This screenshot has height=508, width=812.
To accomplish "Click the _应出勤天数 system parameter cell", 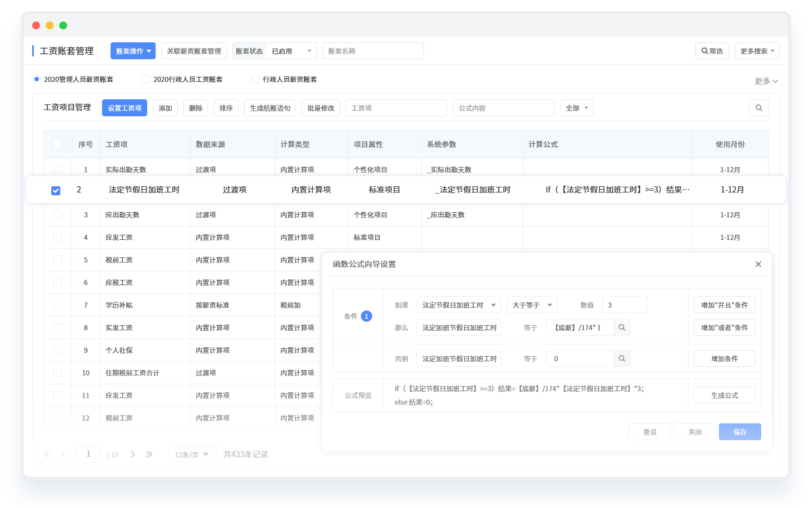I will coord(446,214).
